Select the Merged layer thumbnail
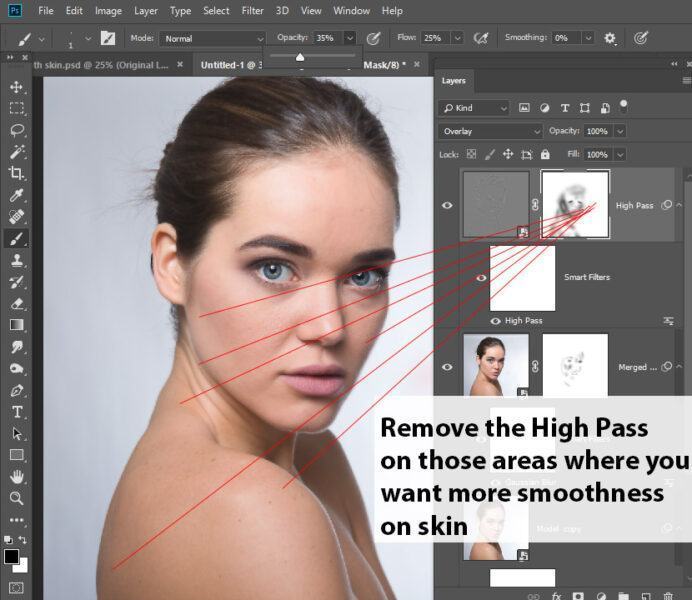Screen dimensions: 692x600 (x=496, y=366)
